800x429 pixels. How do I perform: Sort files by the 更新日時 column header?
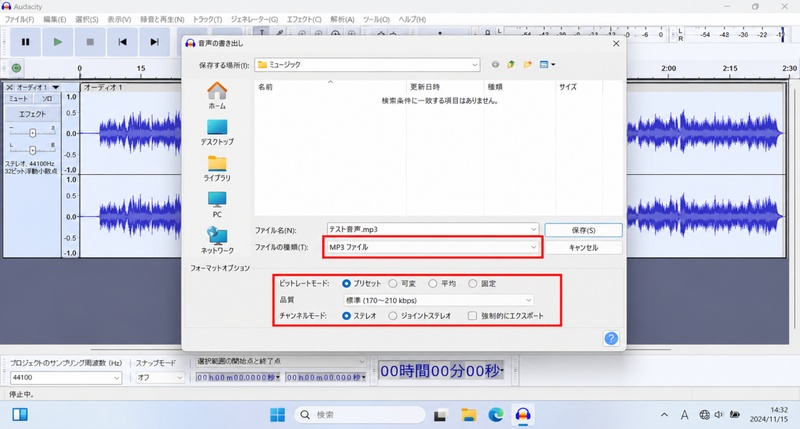click(x=445, y=87)
